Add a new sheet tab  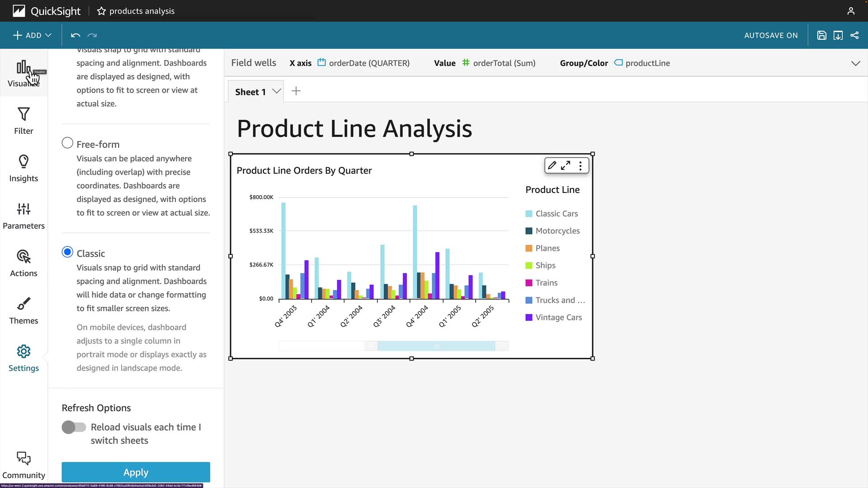pos(296,91)
